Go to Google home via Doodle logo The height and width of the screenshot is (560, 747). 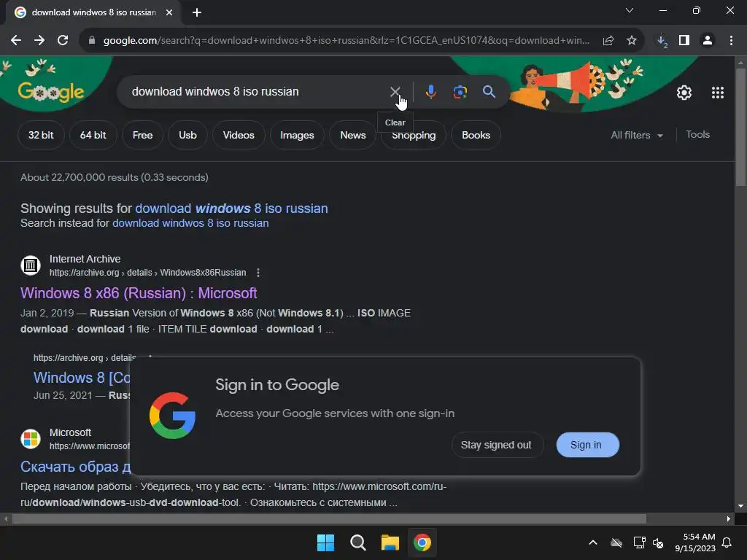[x=51, y=91]
